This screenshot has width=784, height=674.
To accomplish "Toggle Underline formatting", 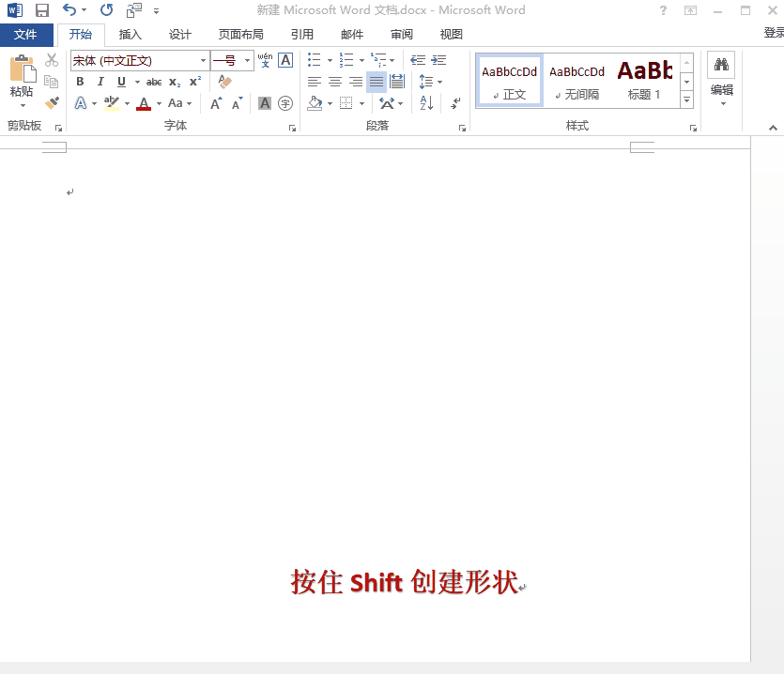I will pyautogui.click(x=121, y=82).
